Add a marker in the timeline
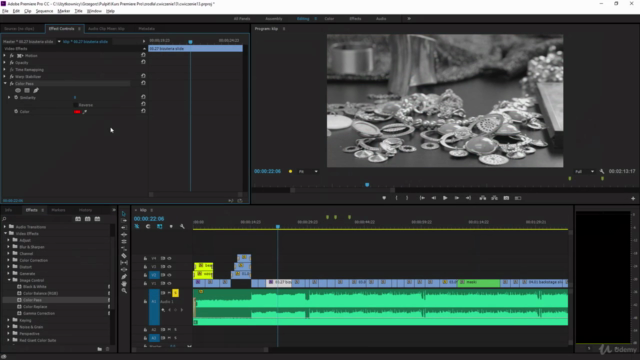Image resolution: width=640 pixels, height=360 pixels. tap(171, 226)
